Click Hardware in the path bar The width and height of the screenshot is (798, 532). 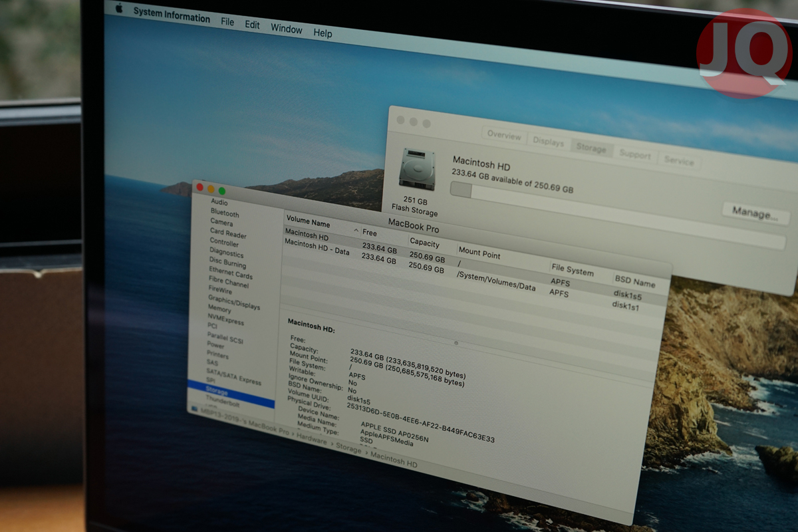tap(312, 440)
